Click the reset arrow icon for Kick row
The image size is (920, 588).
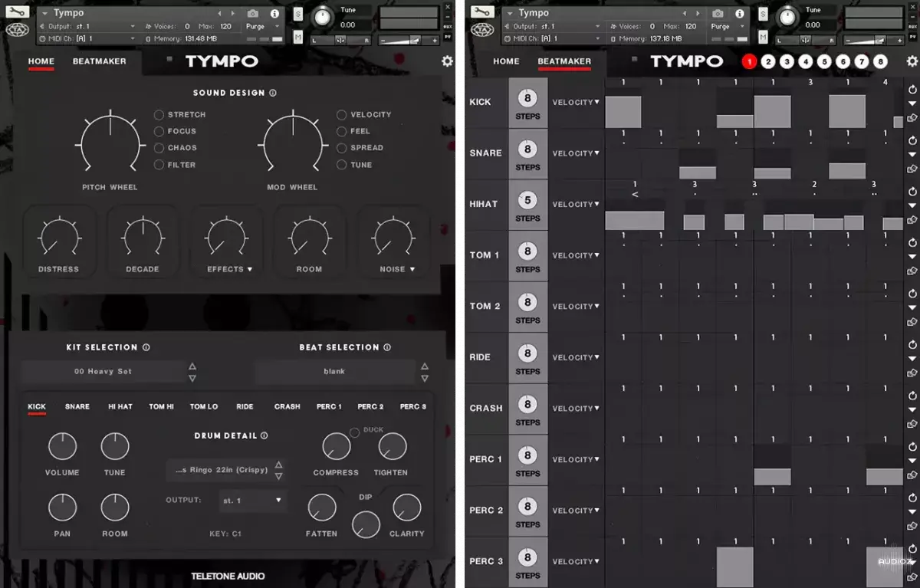click(912, 90)
